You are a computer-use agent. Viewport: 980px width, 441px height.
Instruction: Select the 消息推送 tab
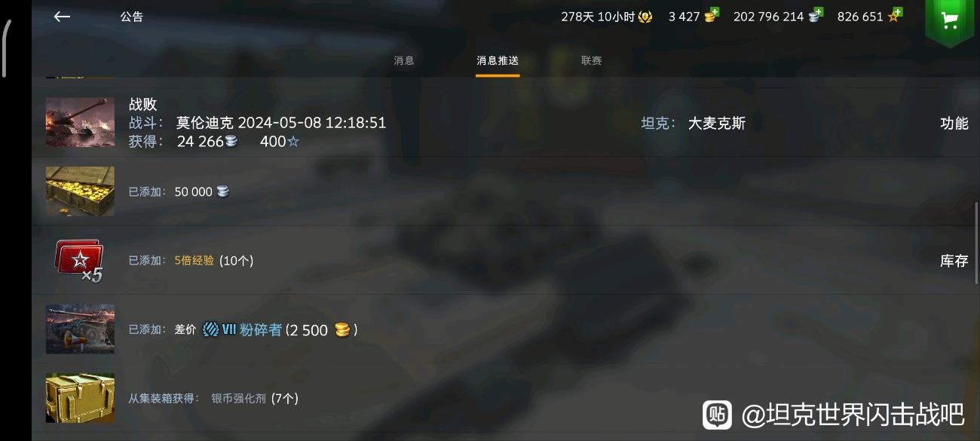pos(498,60)
